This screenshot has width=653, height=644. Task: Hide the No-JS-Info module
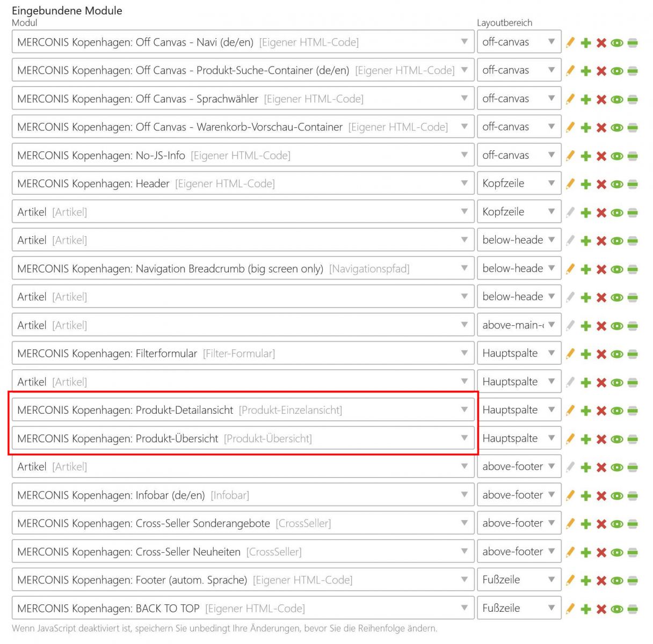pyautogui.click(x=617, y=156)
